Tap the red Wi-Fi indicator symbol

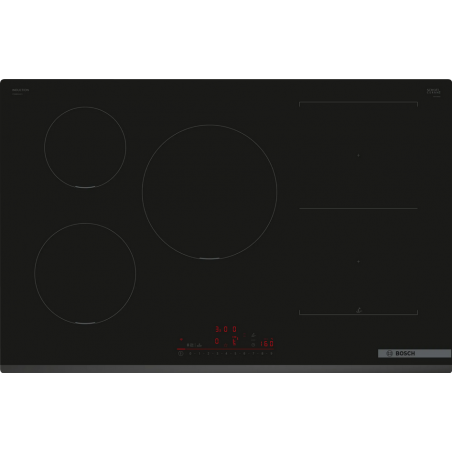(181, 339)
